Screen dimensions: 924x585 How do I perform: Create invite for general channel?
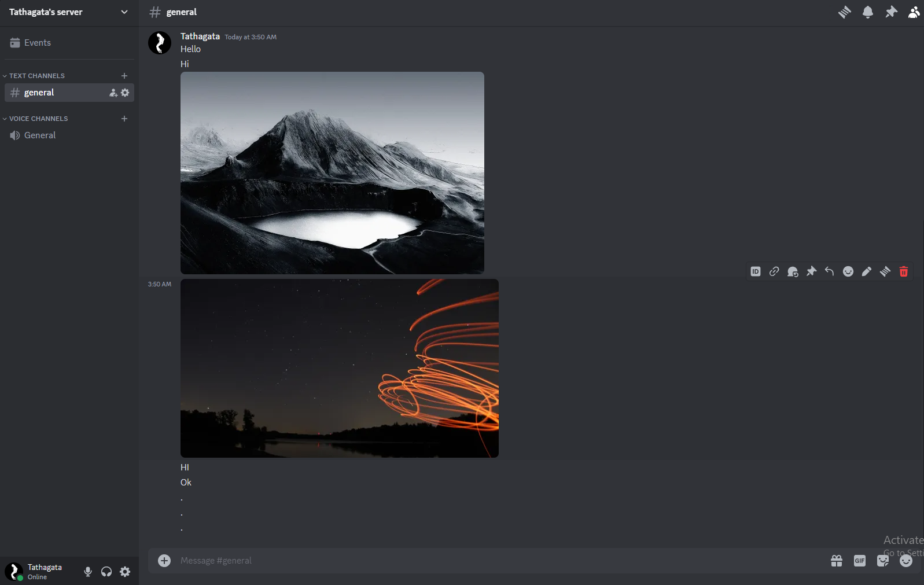pos(113,93)
